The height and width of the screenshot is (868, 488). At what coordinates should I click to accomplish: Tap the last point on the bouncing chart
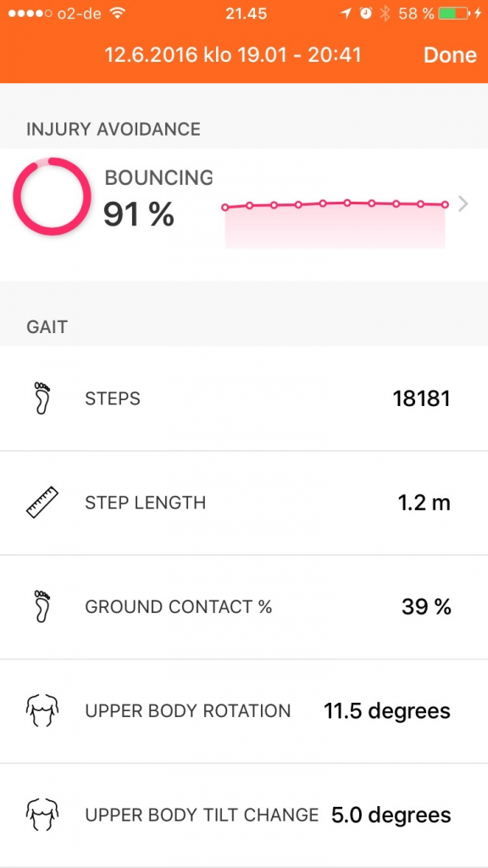pos(445,205)
